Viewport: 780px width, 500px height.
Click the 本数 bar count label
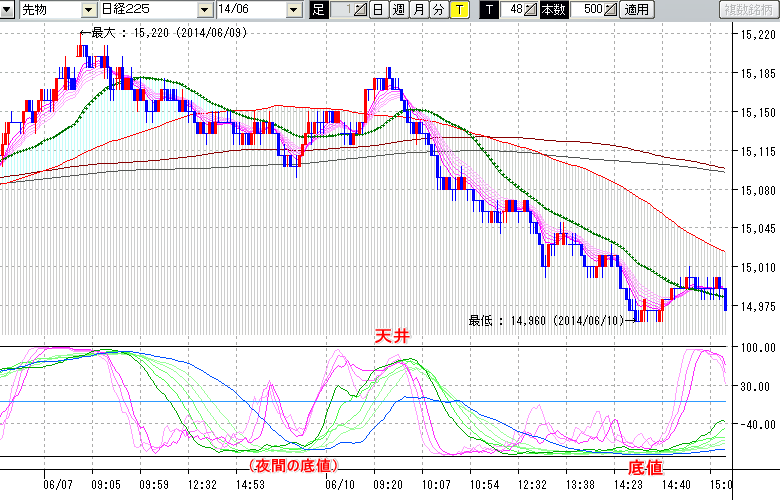click(552, 10)
